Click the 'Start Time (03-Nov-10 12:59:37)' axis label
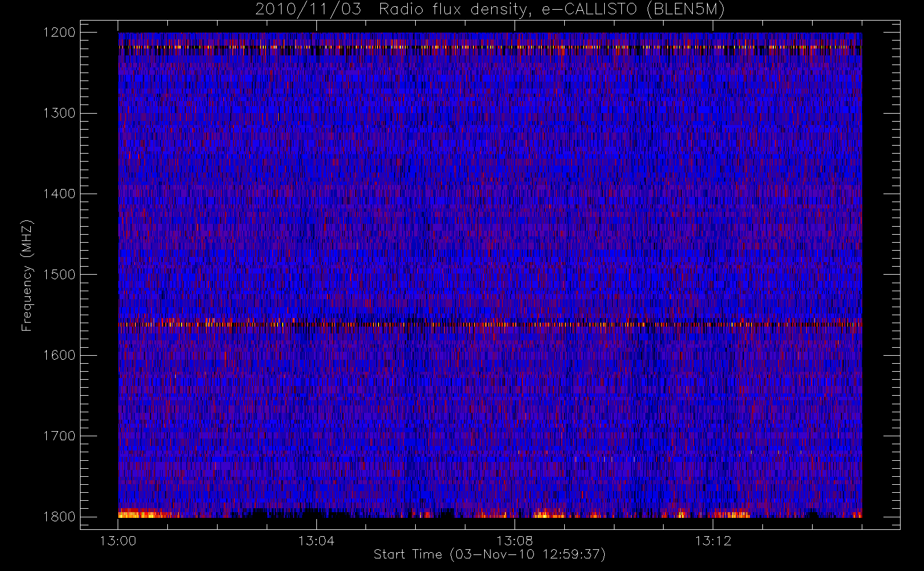Viewport: 924px width, 571px height. tap(489, 554)
